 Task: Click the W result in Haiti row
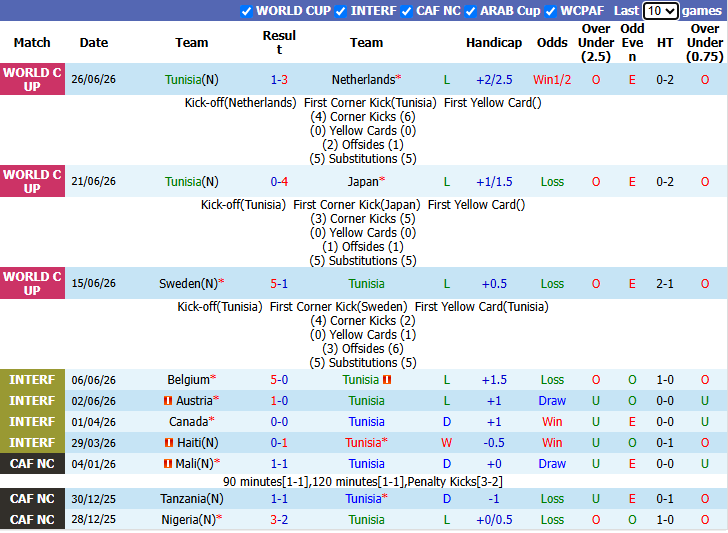pyautogui.click(x=447, y=443)
